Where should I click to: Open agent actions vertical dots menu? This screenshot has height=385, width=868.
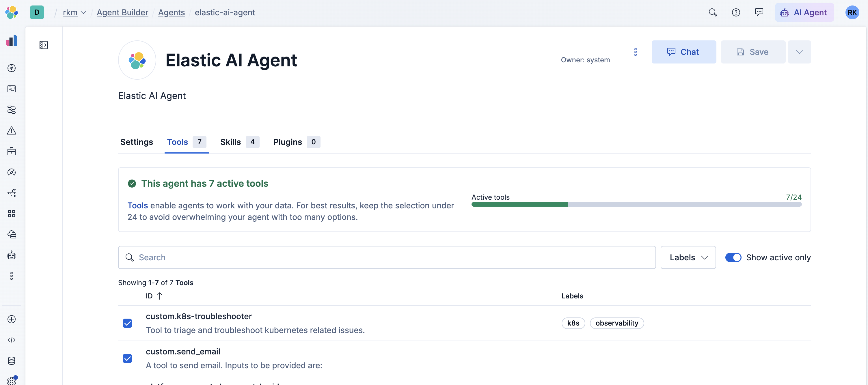(635, 52)
